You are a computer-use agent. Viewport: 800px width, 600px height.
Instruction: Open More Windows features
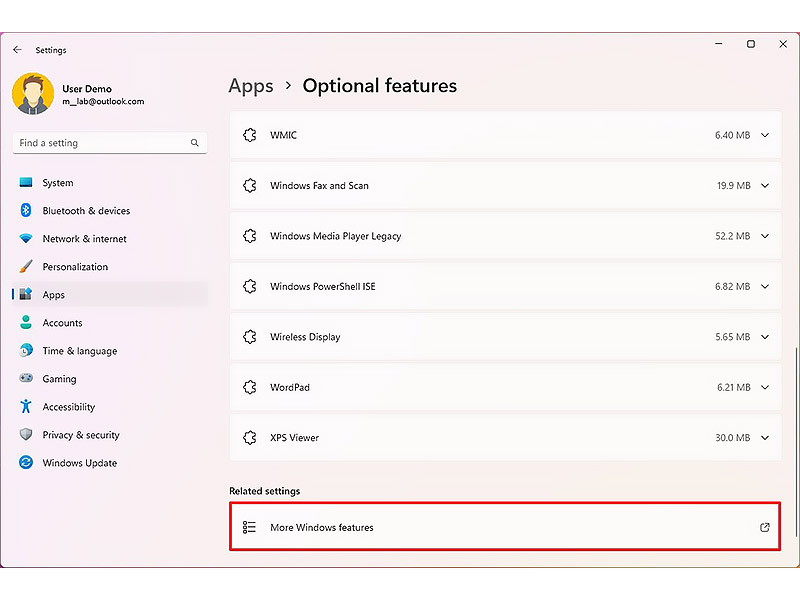pyautogui.click(x=505, y=527)
